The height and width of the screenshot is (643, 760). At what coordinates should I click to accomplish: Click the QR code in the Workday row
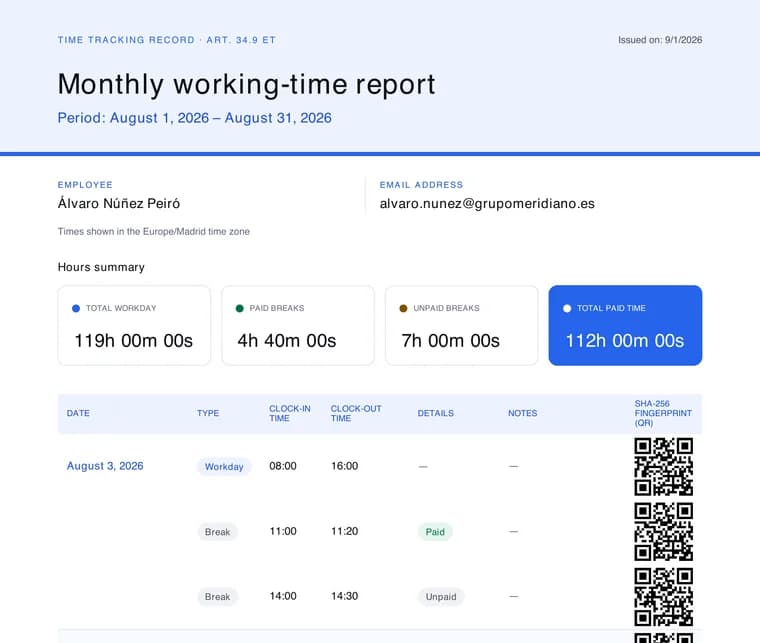coord(664,467)
